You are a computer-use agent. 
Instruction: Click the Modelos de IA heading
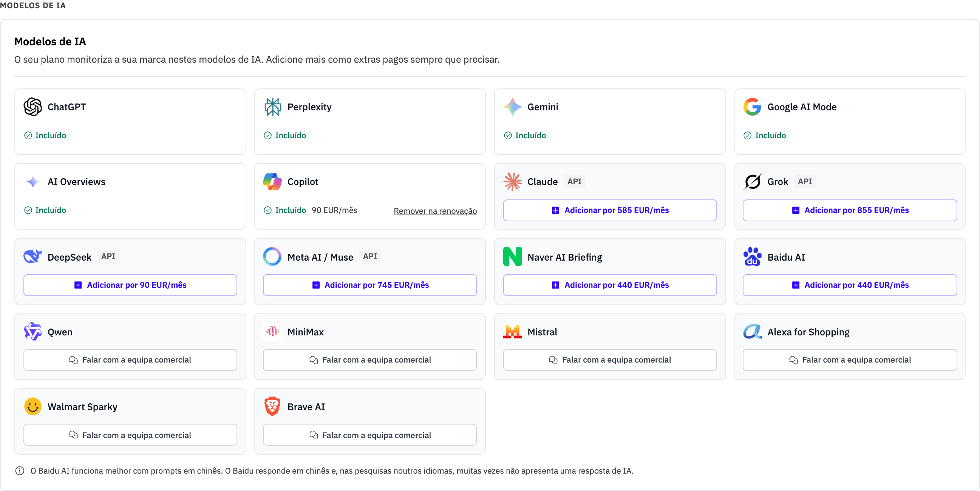(50, 42)
